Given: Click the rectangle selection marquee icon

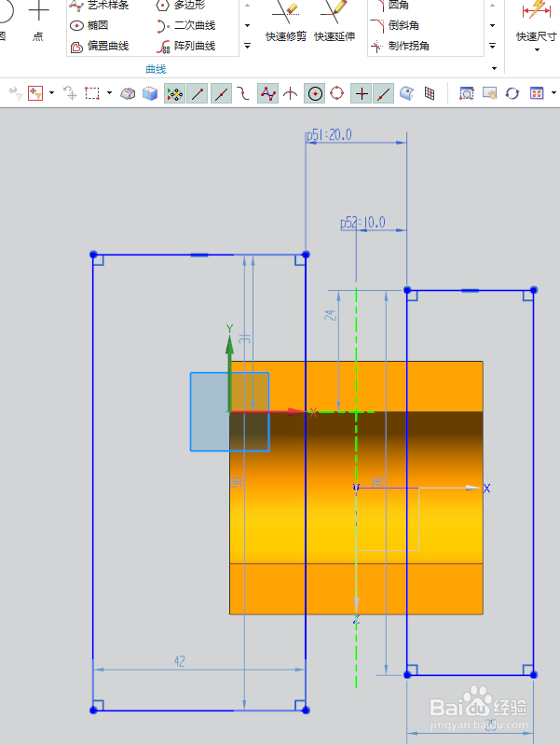Looking at the screenshot, I should click(92, 93).
